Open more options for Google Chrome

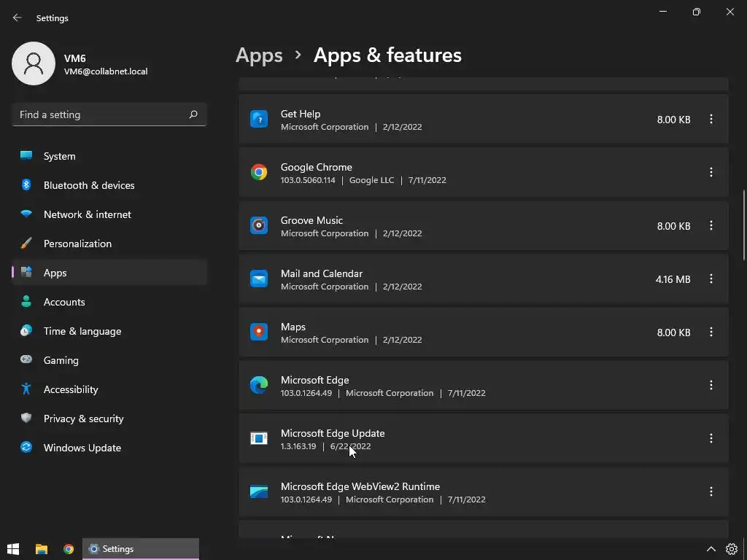click(x=711, y=172)
